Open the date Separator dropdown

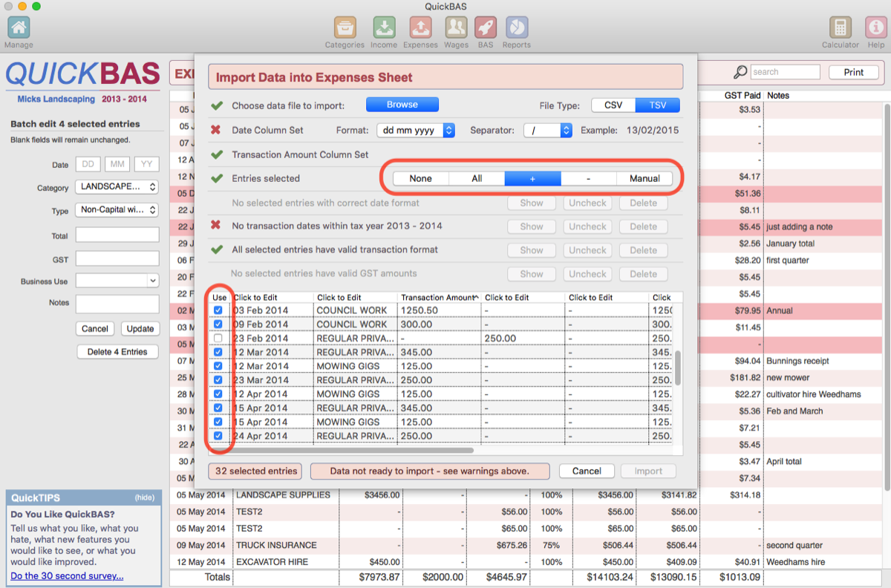[x=547, y=130]
